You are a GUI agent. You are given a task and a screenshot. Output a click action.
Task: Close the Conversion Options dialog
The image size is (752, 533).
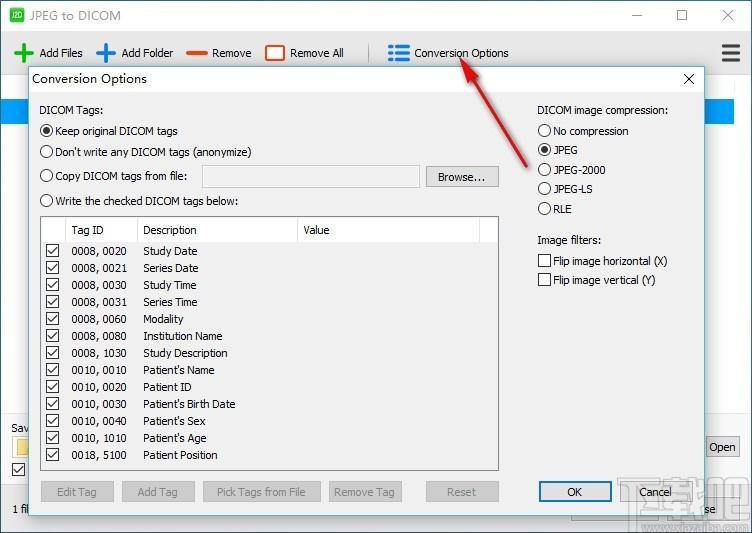coord(689,79)
